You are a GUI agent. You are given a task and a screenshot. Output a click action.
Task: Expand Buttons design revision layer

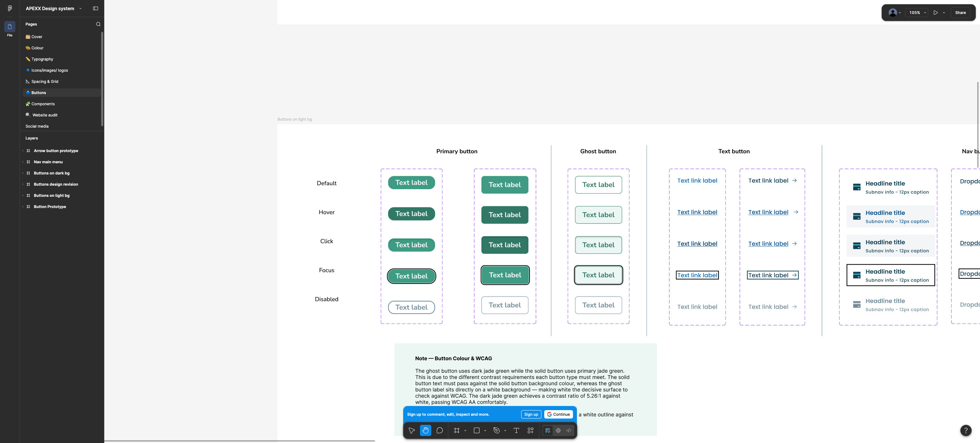23,184
